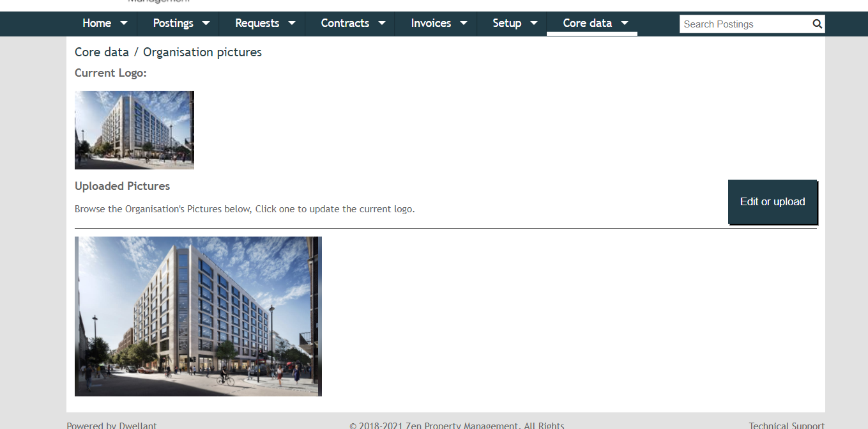Expand the Requests dropdown arrow
Viewport: 868px width, 429px height.
[x=292, y=23]
